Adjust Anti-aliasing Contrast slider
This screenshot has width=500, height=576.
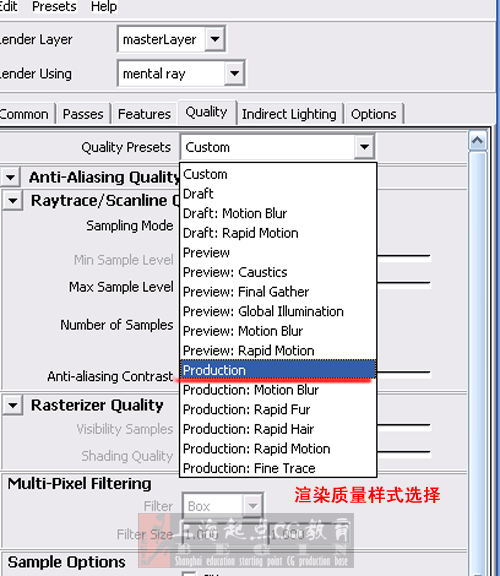click(x=404, y=373)
